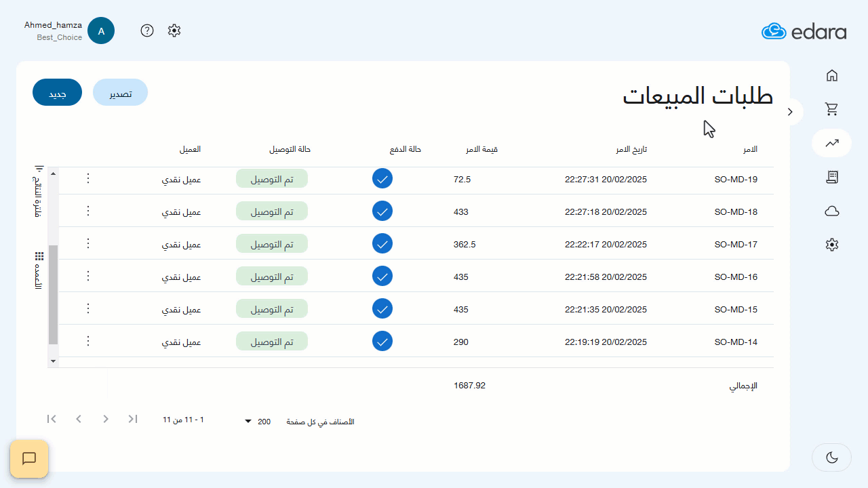Image resolution: width=868 pixels, height=488 pixels.
Task: Open the help question mark icon
Action: pos(147,30)
